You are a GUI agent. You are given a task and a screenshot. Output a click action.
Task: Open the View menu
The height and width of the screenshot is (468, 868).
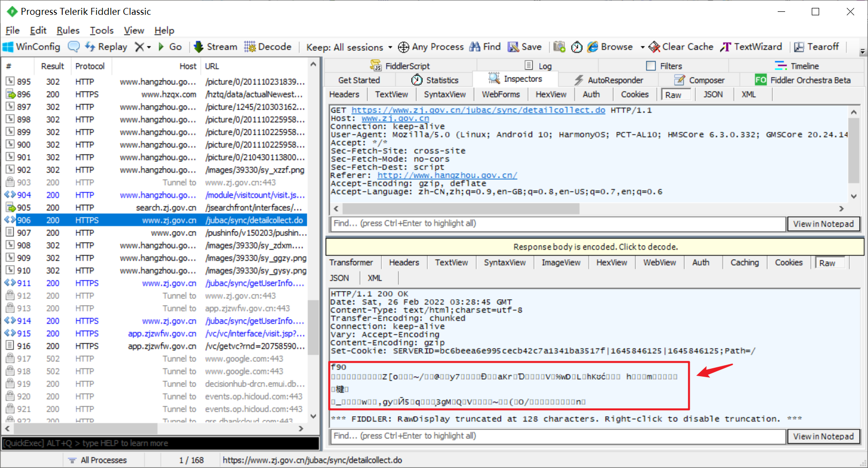134,31
